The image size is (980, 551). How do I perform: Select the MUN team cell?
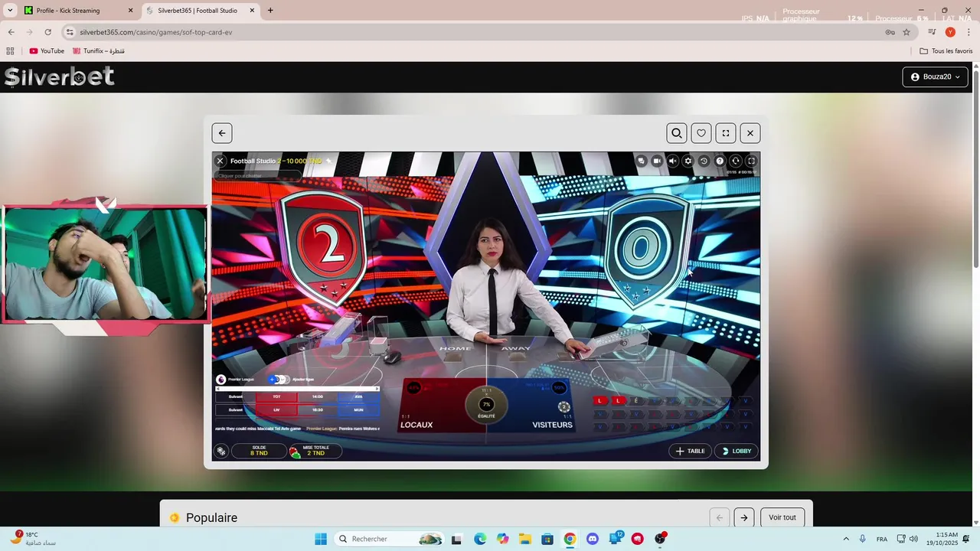[x=358, y=409]
